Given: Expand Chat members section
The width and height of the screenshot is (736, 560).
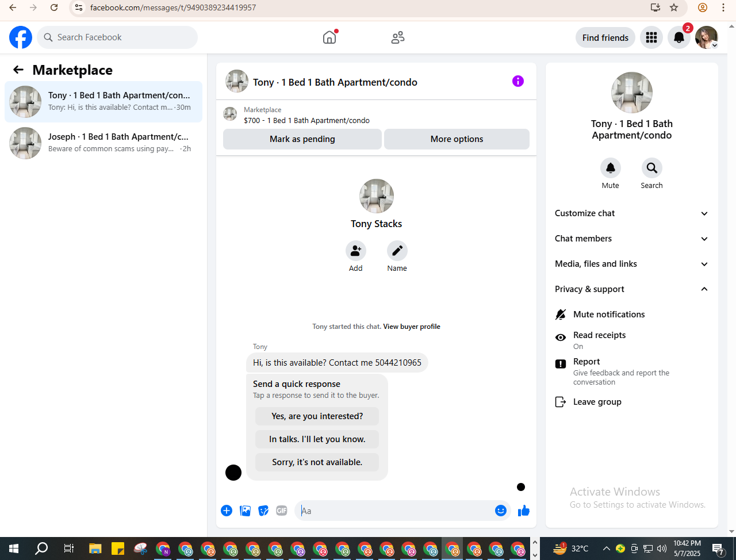Looking at the screenshot, I should (631, 239).
